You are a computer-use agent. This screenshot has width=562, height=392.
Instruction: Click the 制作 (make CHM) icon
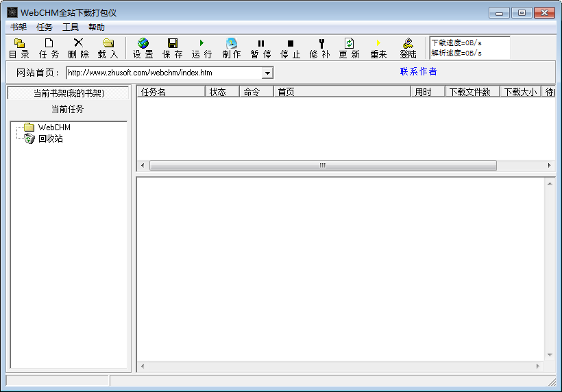(232, 48)
